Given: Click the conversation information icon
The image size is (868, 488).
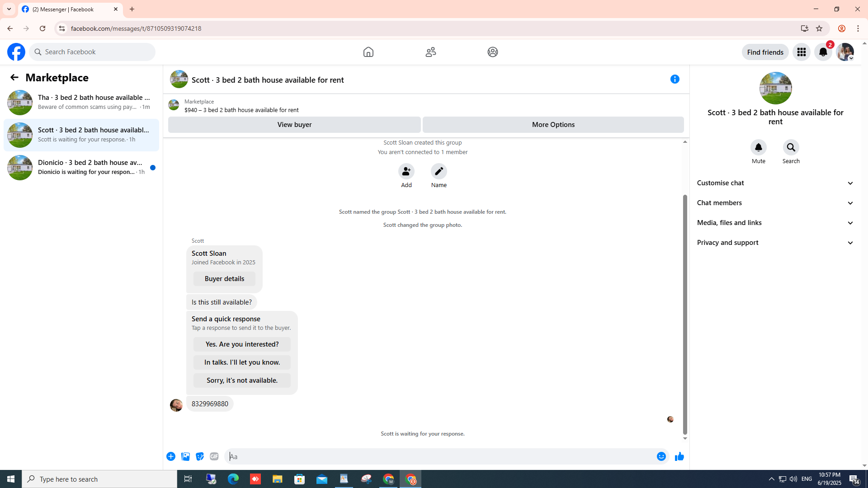Looking at the screenshot, I should pos(675,80).
